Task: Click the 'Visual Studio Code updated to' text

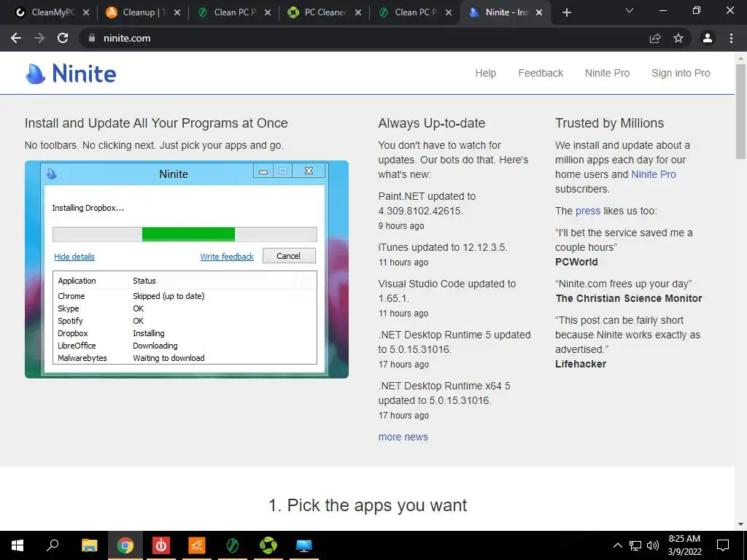Action: 447,284
